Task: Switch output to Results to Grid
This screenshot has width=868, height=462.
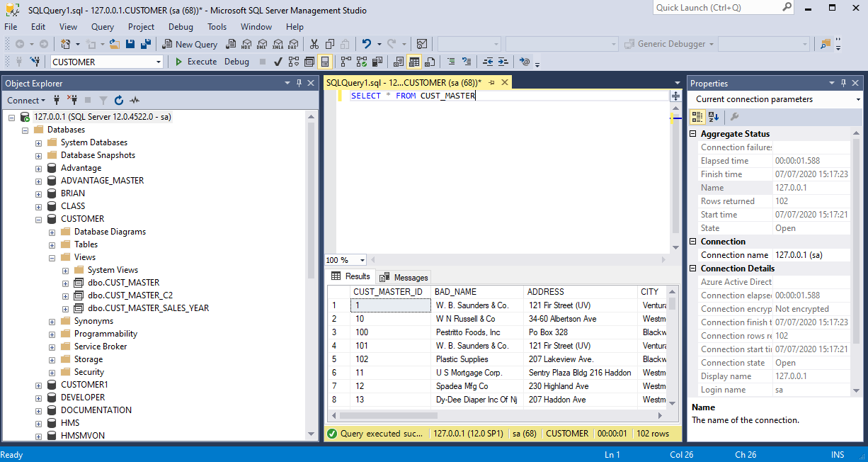Action: pyautogui.click(x=414, y=62)
